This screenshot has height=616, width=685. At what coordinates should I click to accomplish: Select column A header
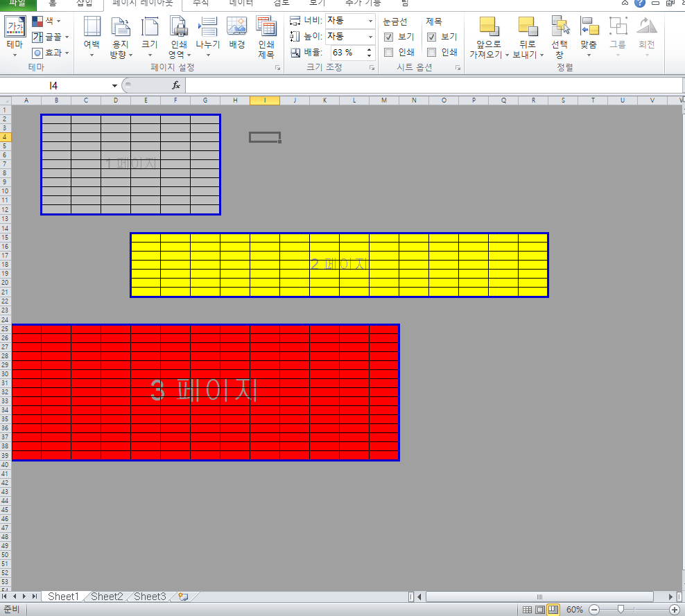tap(26, 100)
